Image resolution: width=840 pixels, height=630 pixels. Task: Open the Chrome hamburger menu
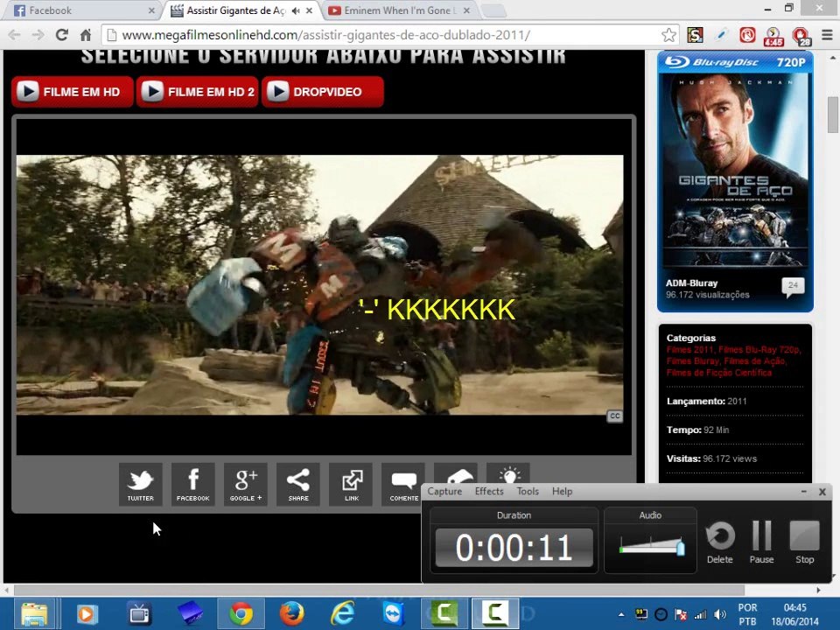click(827, 35)
